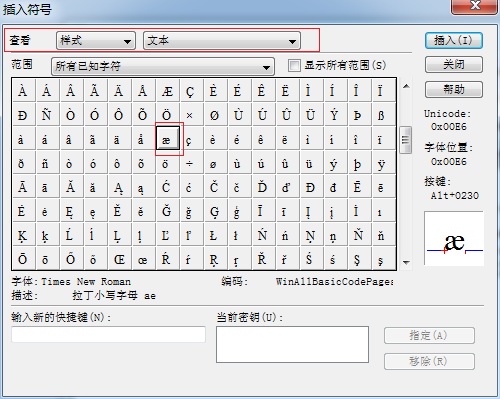This screenshot has height=399, width=500.
Task: Click the WinAllBasicCodePage encoding text
Action: (335, 282)
